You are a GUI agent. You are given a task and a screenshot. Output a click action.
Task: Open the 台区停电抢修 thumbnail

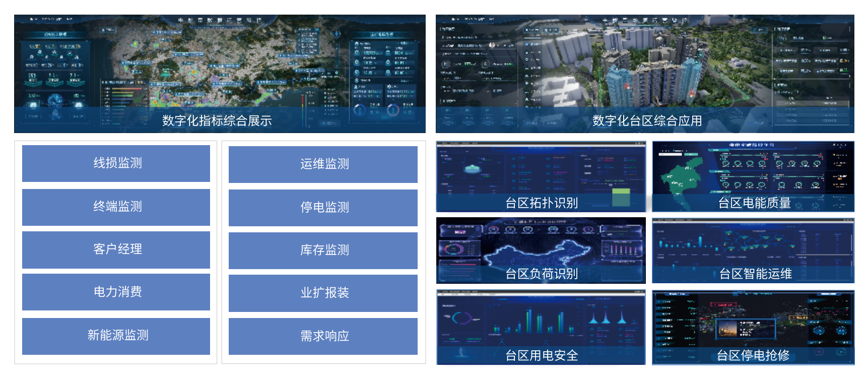pos(753,327)
